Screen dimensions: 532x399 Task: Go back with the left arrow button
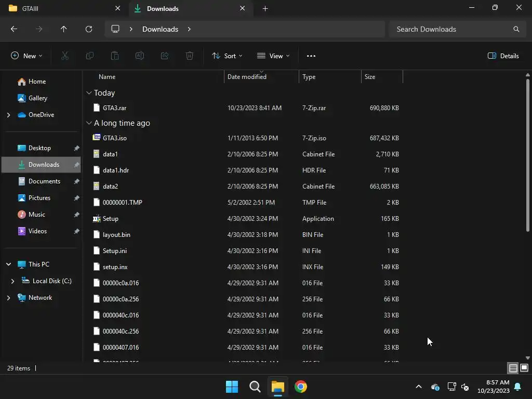click(x=14, y=29)
